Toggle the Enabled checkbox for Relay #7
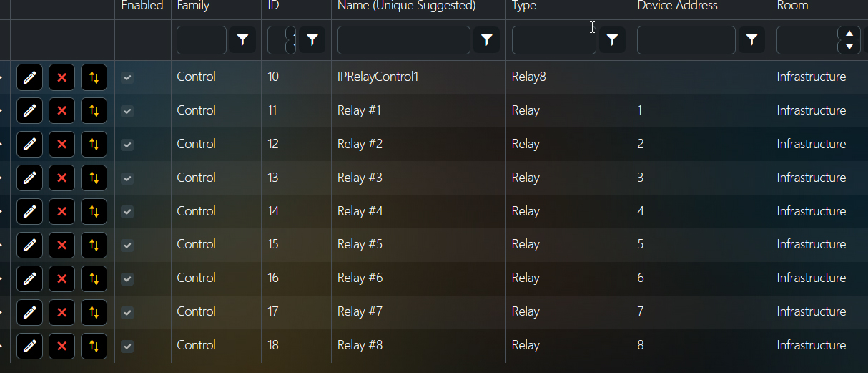The height and width of the screenshot is (373, 868). 127,312
